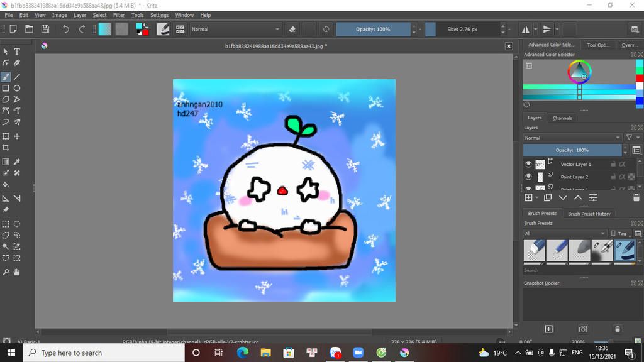This screenshot has height=362, width=644.
Task: Select the Text tool in the toolbox
Action: [17, 52]
